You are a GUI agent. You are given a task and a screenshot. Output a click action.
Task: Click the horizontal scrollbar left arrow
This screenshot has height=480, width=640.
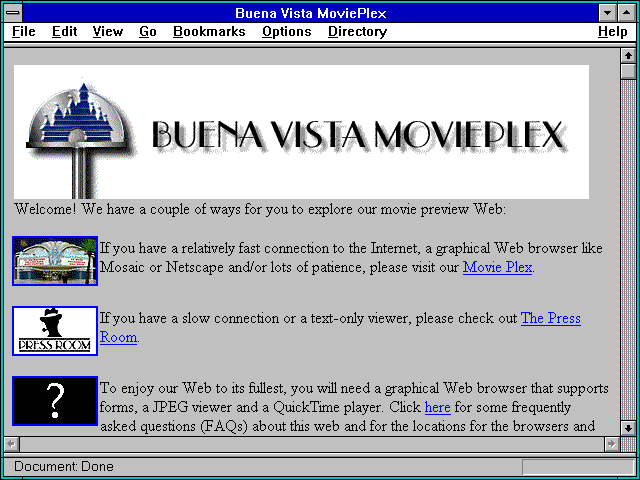[x=11, y=444]
